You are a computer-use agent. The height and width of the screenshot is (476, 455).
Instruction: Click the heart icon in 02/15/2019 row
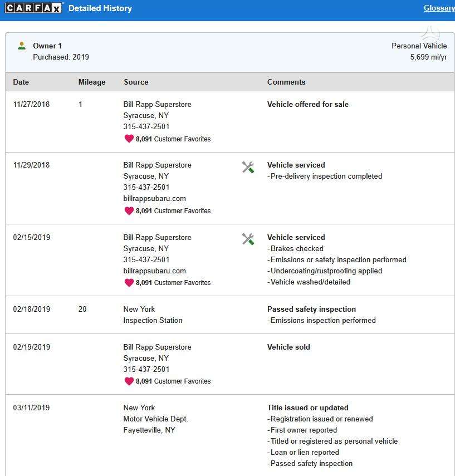(129, 283)
